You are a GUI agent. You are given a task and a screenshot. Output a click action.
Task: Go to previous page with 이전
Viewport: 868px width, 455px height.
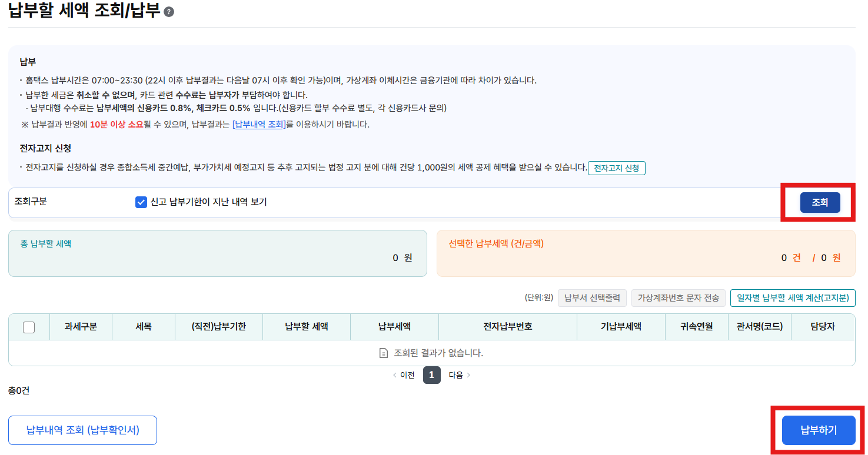coord(404,375)
